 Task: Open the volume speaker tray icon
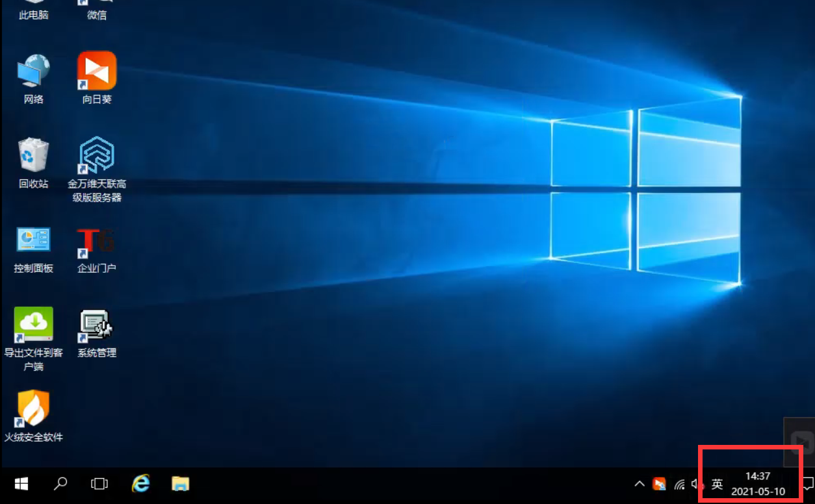(698, 485)
